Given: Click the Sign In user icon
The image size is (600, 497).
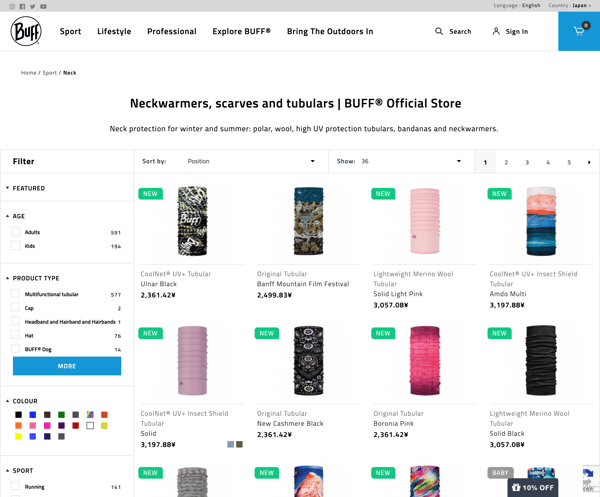Looking at the screenshot, I should [x=496, y=31].
